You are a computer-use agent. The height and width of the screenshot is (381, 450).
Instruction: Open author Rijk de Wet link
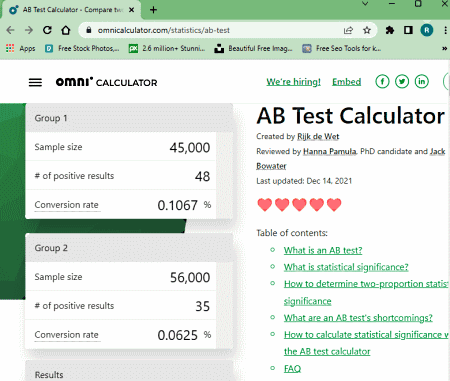(318, 137)
